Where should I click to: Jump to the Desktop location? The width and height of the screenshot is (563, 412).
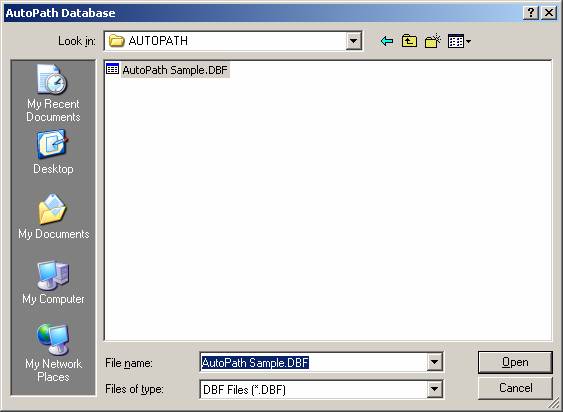click(x=53, y=153)
